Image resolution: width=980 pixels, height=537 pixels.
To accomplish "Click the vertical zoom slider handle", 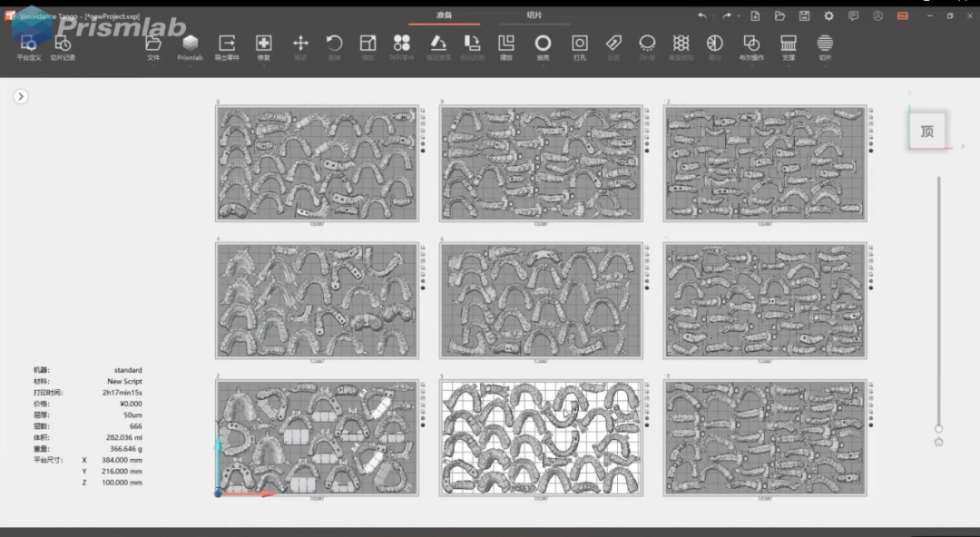I will tap(938, 428).
